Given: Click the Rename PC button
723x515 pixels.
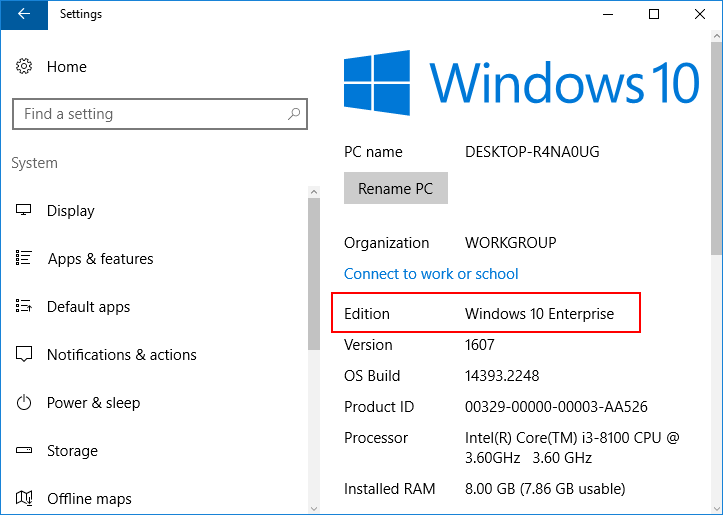Looking at the screenshot, I should 396,188.
